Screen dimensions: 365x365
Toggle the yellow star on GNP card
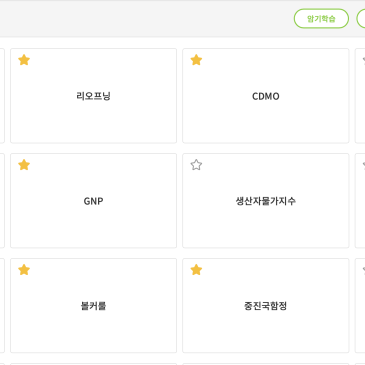click(x=24, y=165)
